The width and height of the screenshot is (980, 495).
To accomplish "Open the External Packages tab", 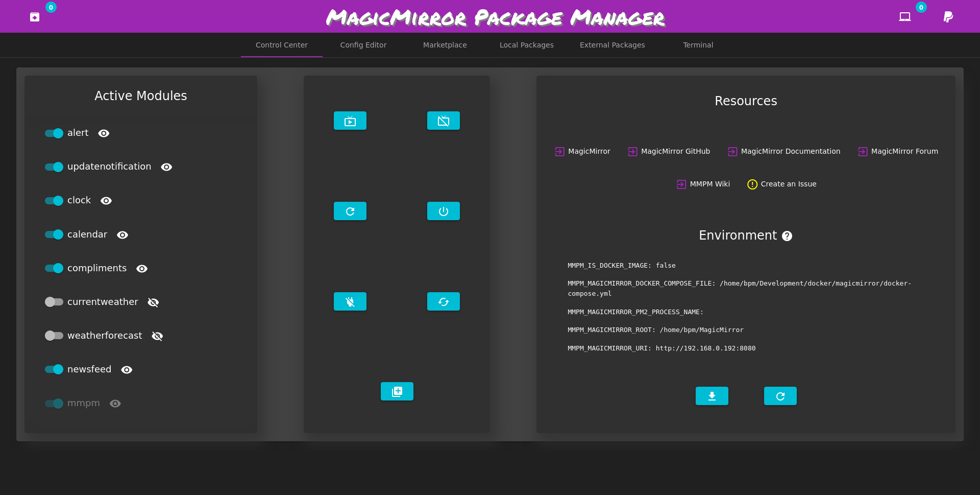I will point(612,45).
